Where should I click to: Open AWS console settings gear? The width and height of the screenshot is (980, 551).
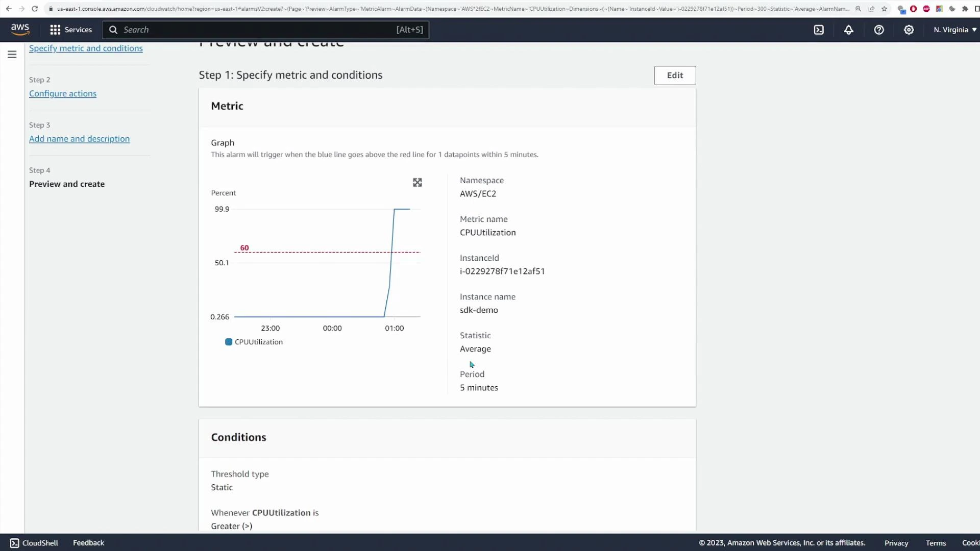pyautogui.click(x=909, y=31)
